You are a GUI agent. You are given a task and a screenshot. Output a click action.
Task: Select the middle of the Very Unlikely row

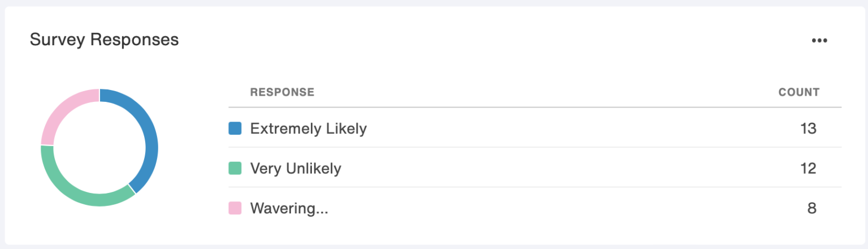coord(535,168)
